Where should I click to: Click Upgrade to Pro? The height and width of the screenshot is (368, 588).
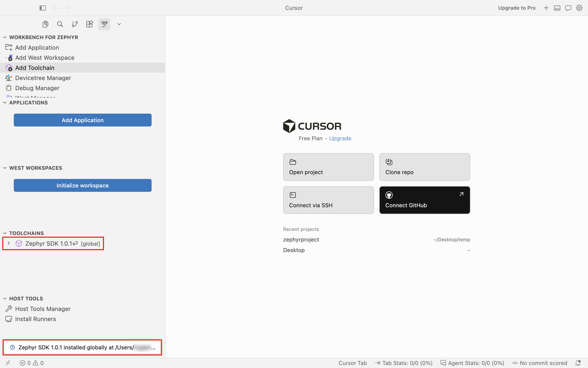(517, 8)
